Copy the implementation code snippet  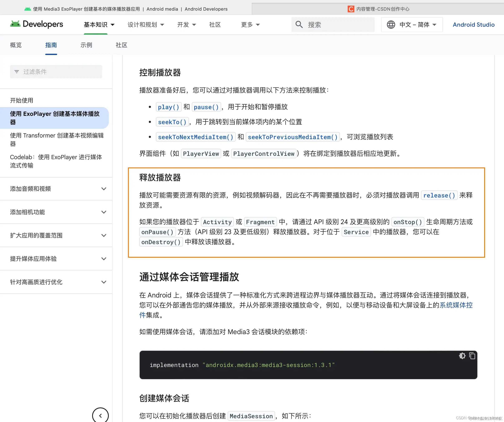[472, 356]
